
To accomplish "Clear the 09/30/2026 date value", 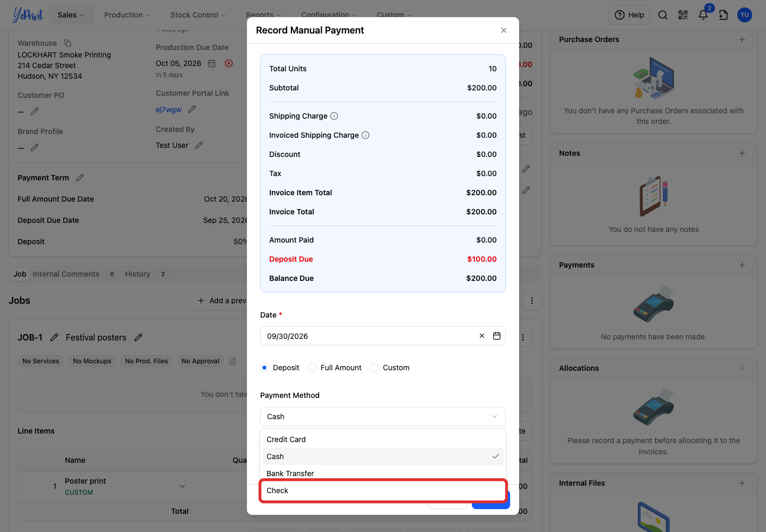I will 482,336.
